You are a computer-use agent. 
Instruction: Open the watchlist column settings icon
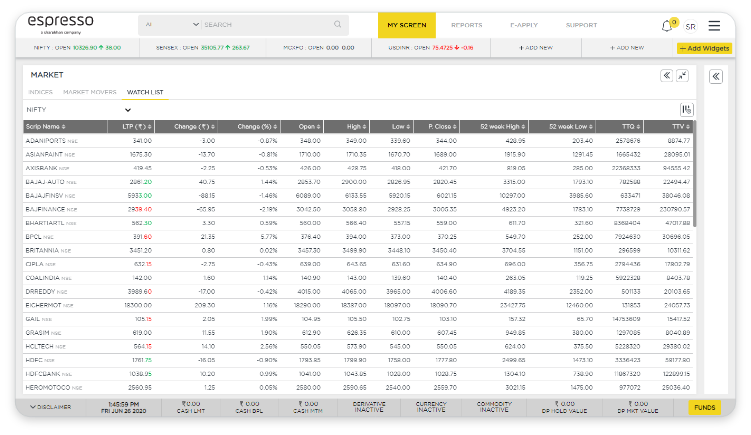(x=687, y=110)
